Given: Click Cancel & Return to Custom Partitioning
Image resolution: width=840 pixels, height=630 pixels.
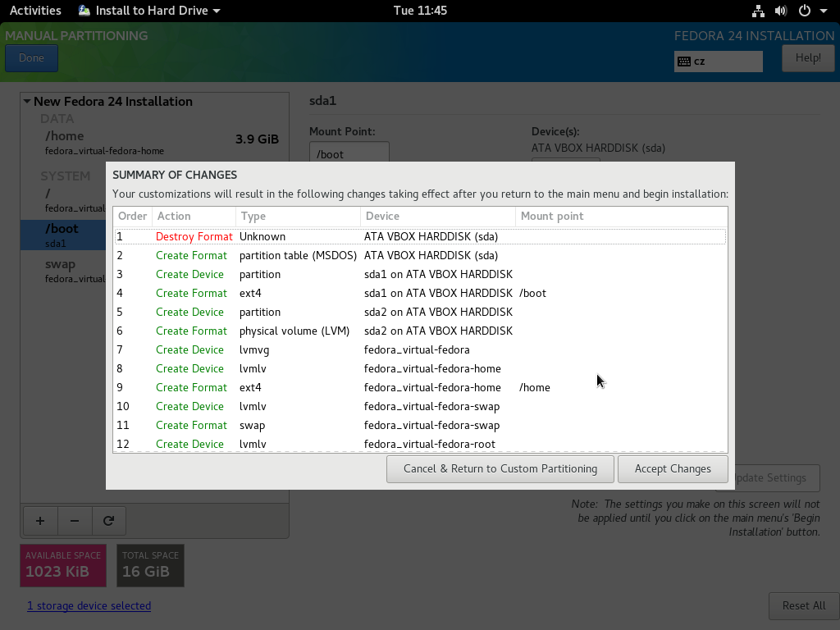Looking at the screenshot, I should pos(500,468).
